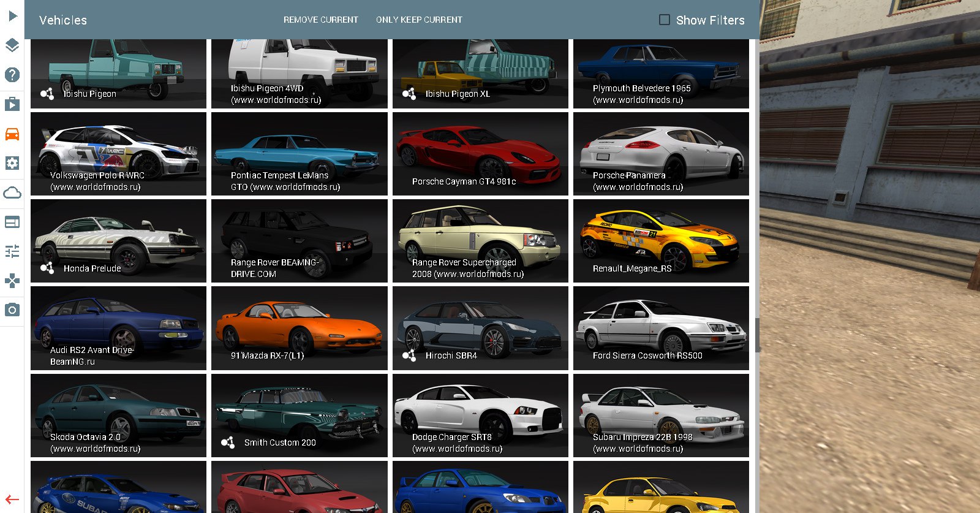Click configurations icon on Honda Prelude

point(47,268)
